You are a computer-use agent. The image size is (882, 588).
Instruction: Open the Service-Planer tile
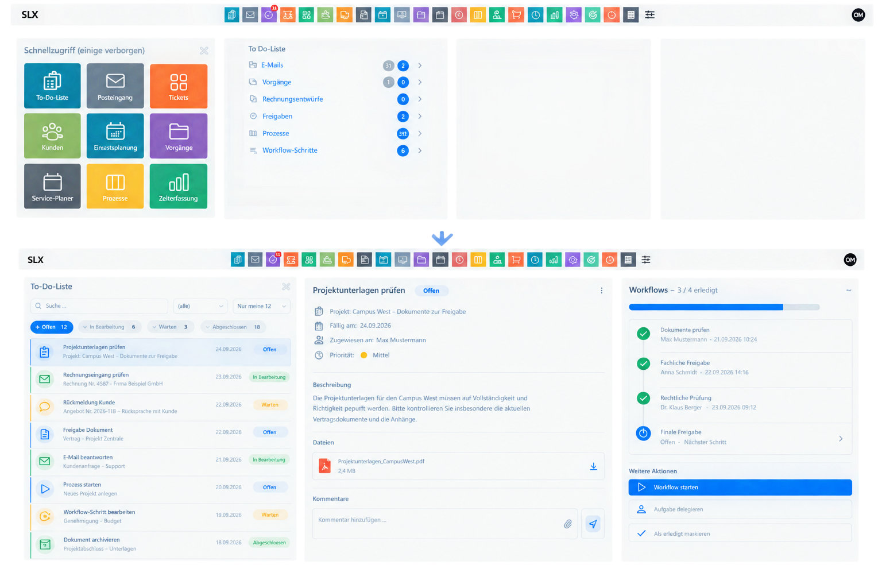pyautogui.click(x=52, y=186)
